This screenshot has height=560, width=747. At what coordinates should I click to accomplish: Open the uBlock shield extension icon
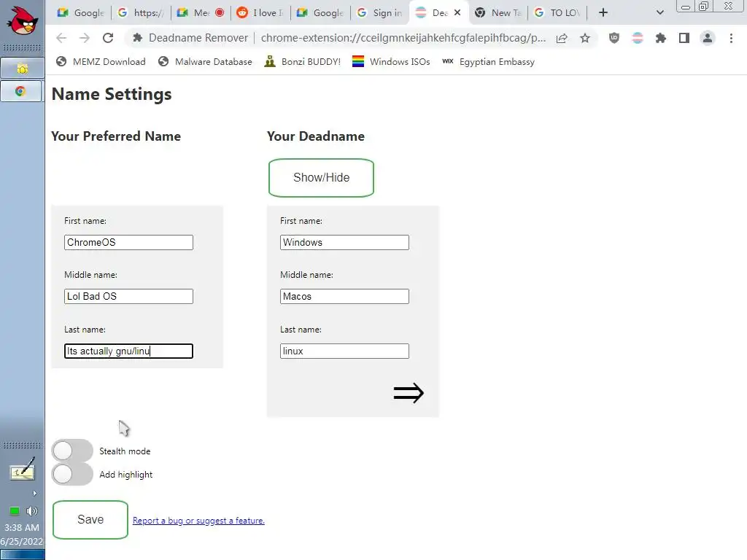614,38
